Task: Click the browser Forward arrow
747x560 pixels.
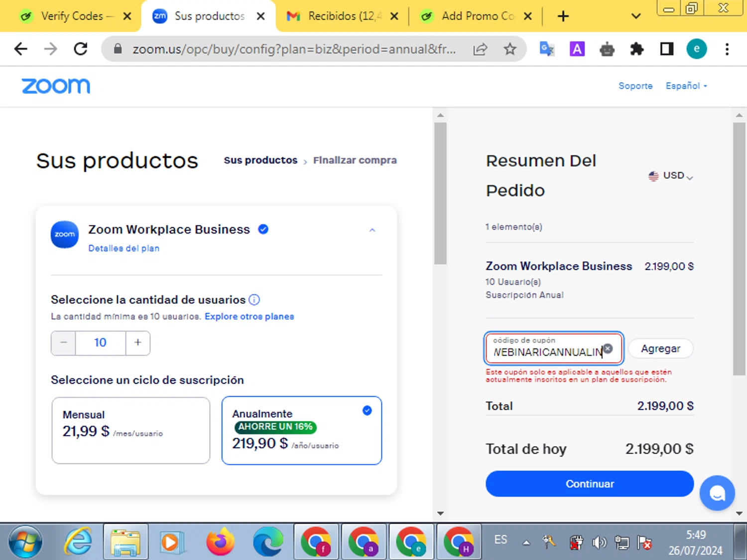Action: [x=50, y=49]
